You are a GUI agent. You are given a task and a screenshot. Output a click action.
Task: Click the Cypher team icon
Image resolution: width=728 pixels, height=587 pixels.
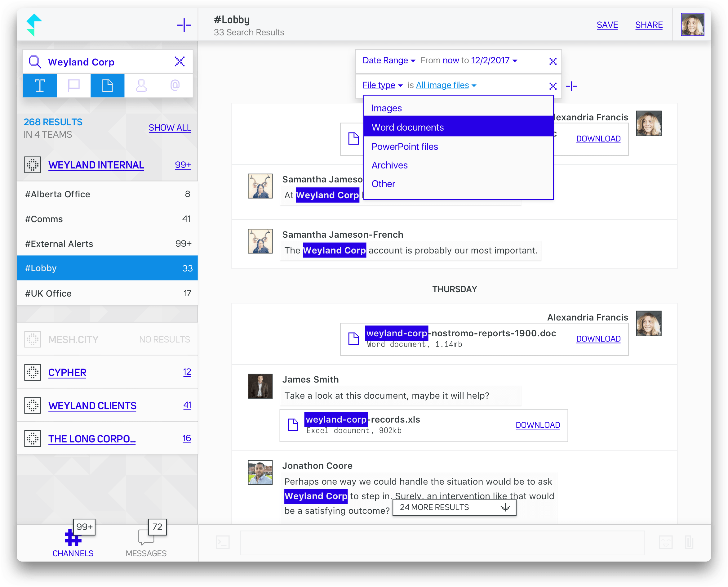(33, 372)
